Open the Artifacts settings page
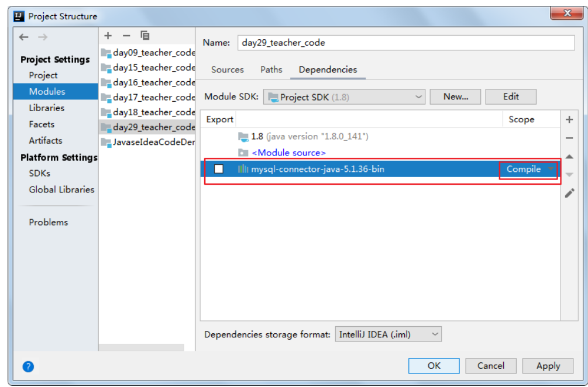The image size is (588, 387). pyautogui.click(x=46, y=141)
